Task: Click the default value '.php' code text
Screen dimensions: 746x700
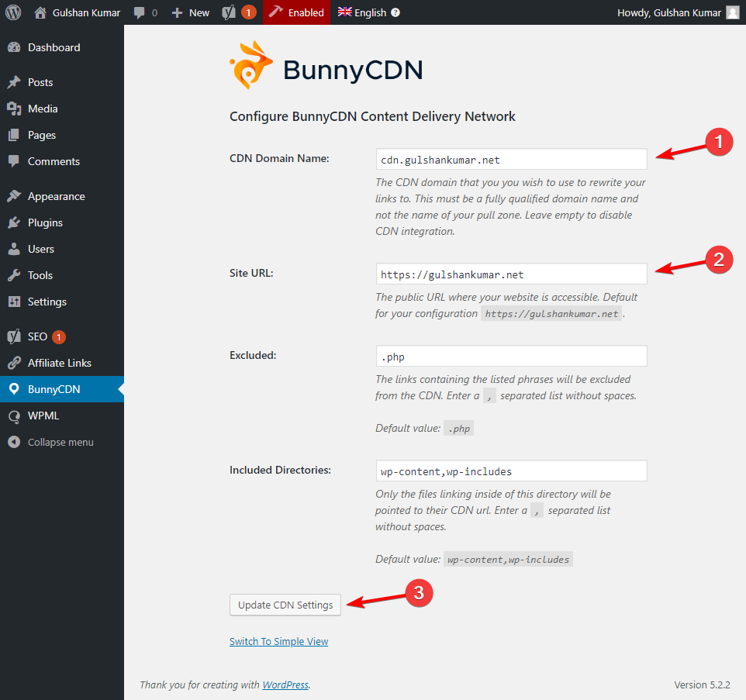Action: point(458,429)
